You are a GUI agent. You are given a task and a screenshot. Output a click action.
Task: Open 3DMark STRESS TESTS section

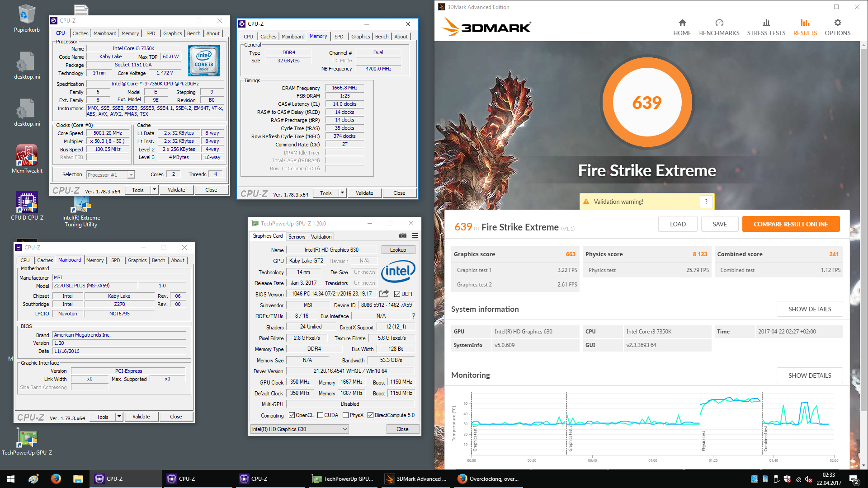(766, 27)
